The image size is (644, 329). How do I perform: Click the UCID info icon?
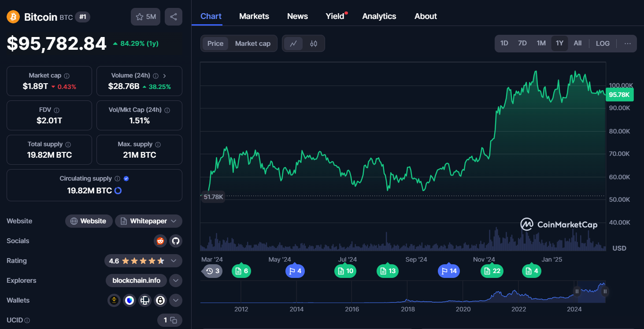tap(27, 321)
